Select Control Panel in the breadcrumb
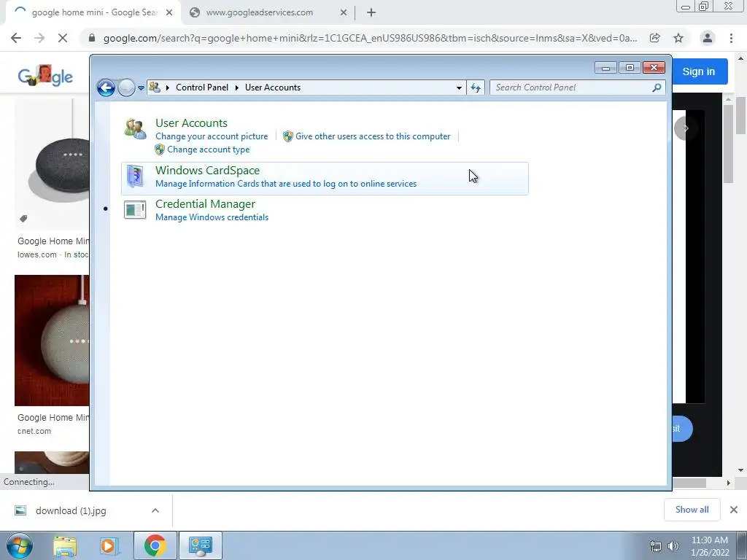This screenshot has width=747, height=560. pos(202,87)
